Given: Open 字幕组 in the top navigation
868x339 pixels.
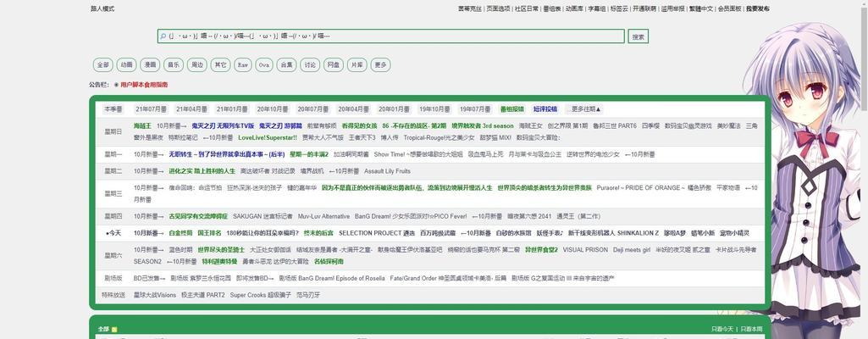Looking at the screenshot, I should [x=596, y=8].
